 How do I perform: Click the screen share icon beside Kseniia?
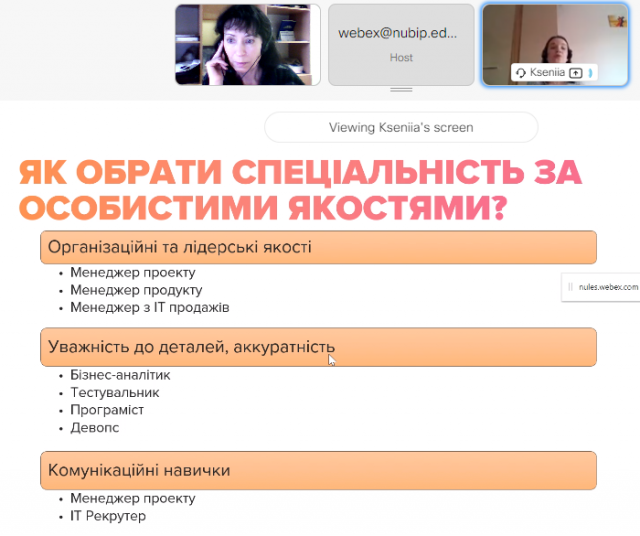pyautogui.click(x=576, y=73)
